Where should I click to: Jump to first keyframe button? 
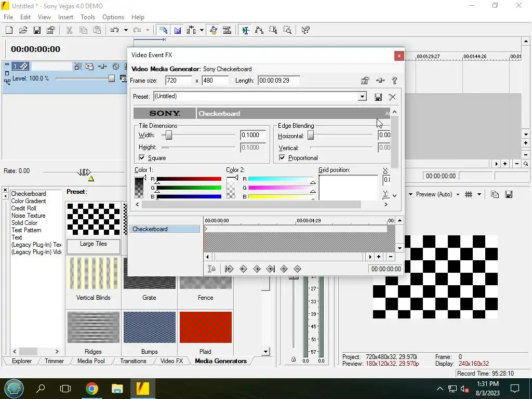(x=229, y=269)
